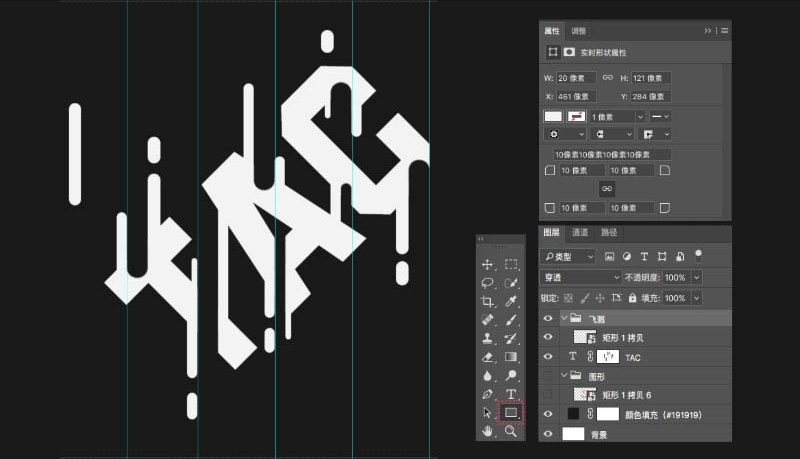Screen dimensions: 800x459
Task: Select the Quick Selection tool
Action: (x=511, y=283)
